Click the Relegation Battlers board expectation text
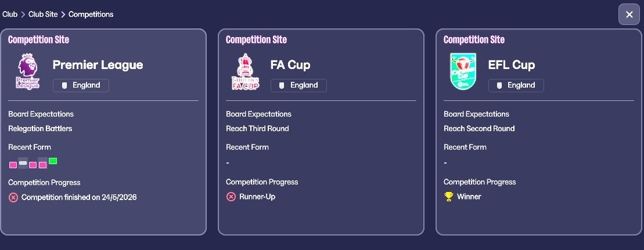644x250 pixels. [x=40, y=128]
